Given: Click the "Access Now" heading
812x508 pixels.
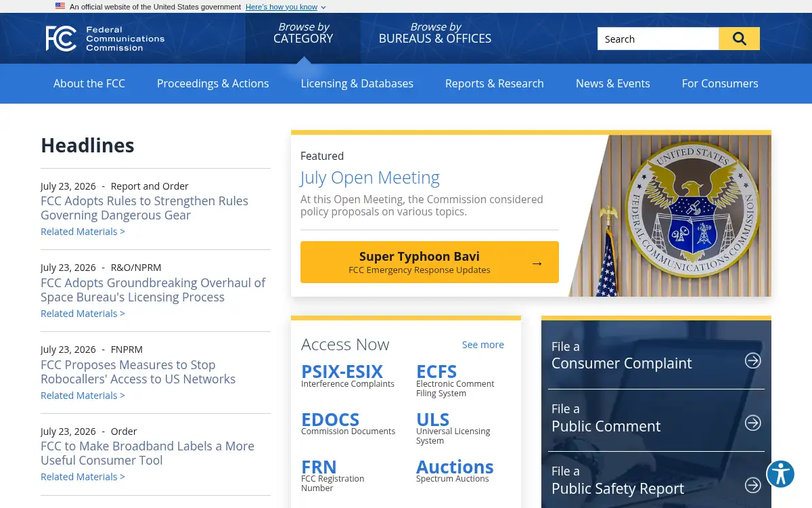Looking at the screenshot, I should (345, 345).
